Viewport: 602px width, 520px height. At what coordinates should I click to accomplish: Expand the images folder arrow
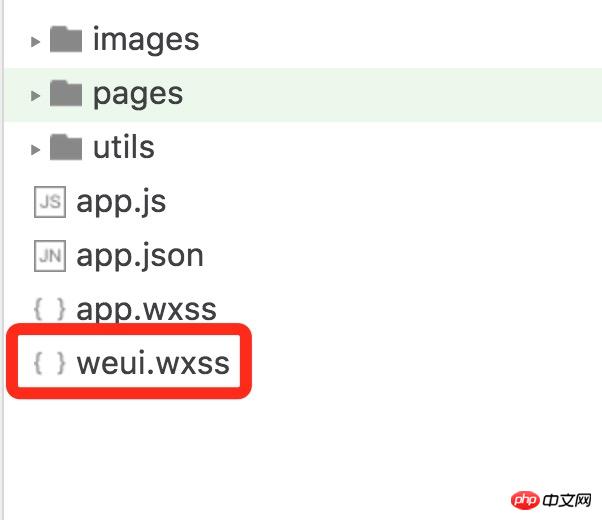[35, 41]
